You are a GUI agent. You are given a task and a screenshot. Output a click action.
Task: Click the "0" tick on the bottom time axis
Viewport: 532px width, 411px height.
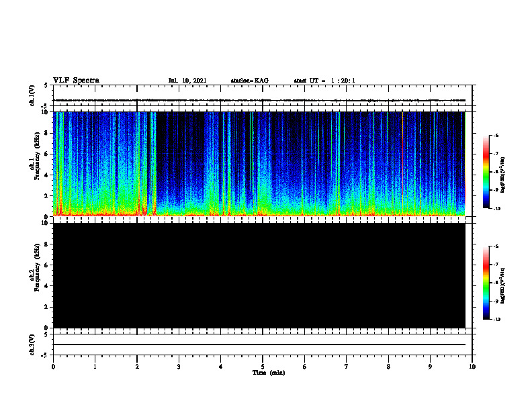pyautogui.click(x=53, y=367)
